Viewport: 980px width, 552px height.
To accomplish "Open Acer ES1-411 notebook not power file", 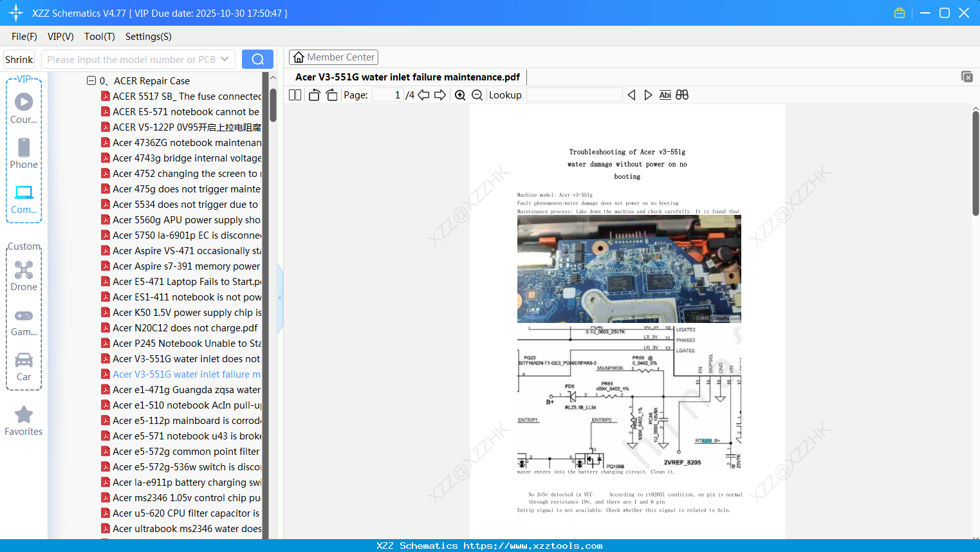I will pyautogui.click(x=181, y=297).
